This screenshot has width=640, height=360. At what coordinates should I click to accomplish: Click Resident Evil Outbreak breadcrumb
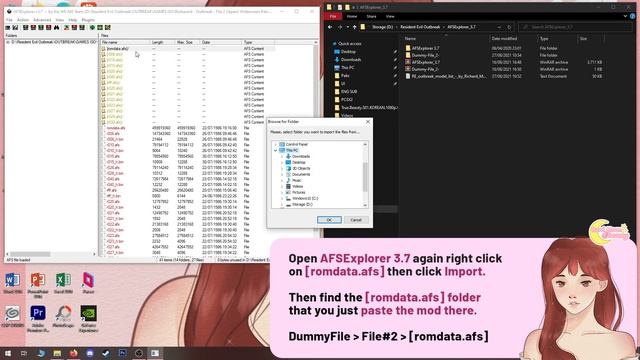coord(420,27)
